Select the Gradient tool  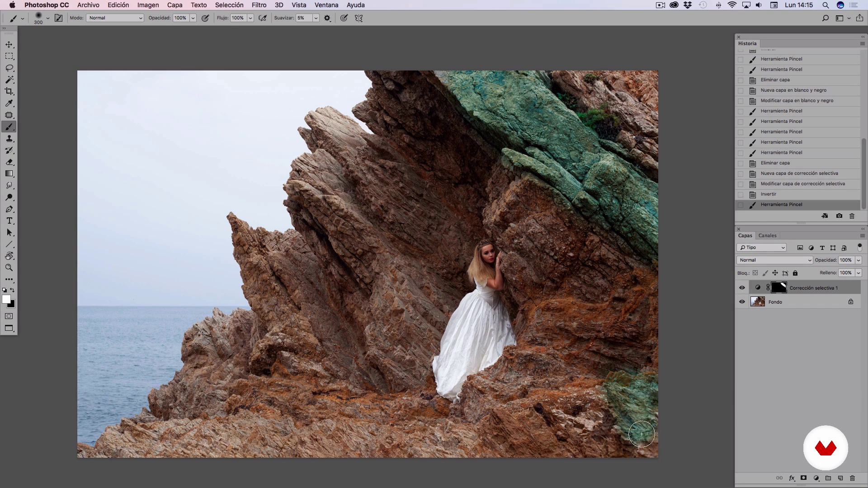click(9, 174)
